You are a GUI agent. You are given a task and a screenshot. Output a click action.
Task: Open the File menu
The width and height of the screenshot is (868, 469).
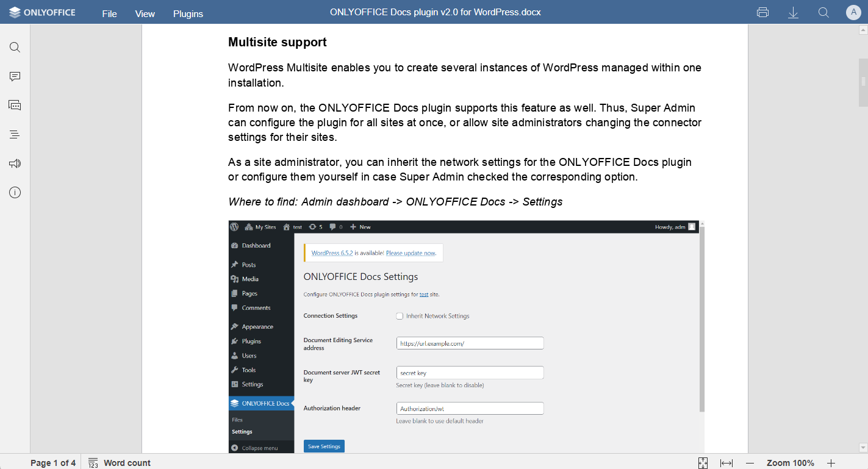109,13
